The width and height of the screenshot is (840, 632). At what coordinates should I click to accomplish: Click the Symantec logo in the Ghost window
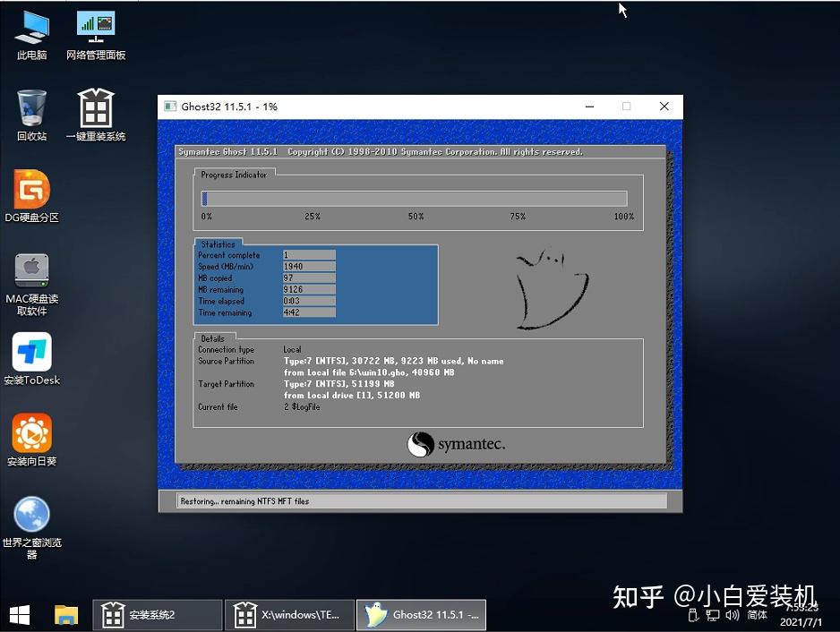[458, 444]
